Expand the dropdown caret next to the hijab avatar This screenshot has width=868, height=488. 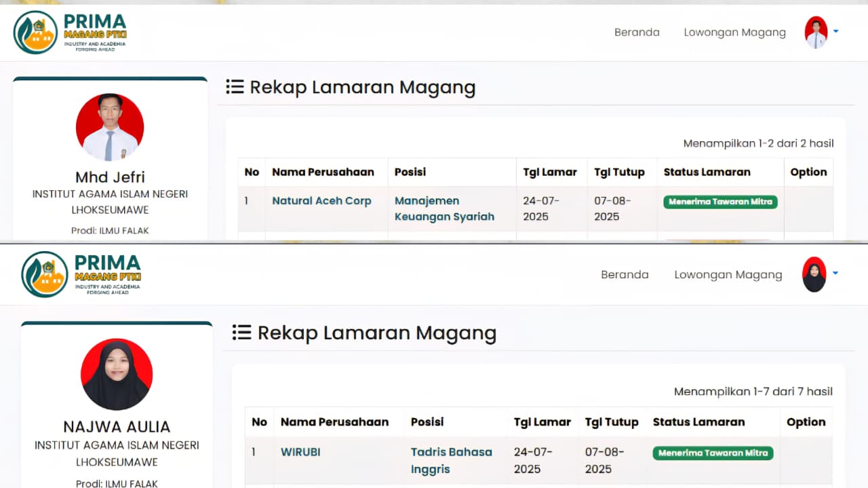tap(835, 273)
